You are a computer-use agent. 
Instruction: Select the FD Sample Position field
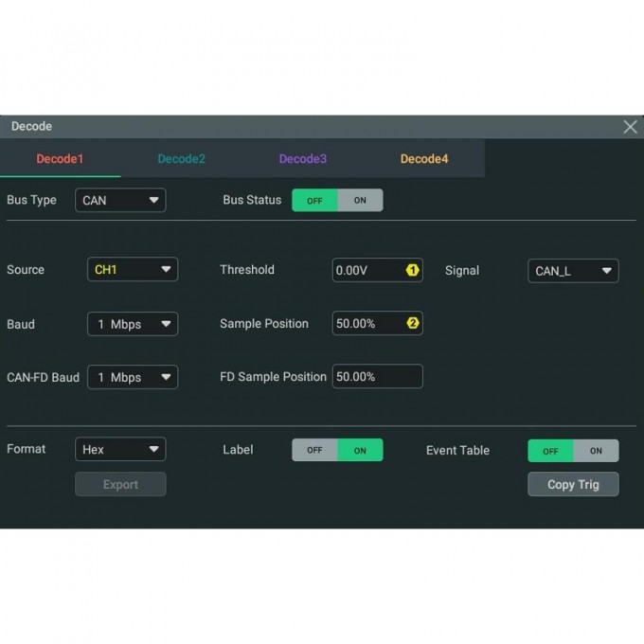pyautogui.click(x=377, y=377)
